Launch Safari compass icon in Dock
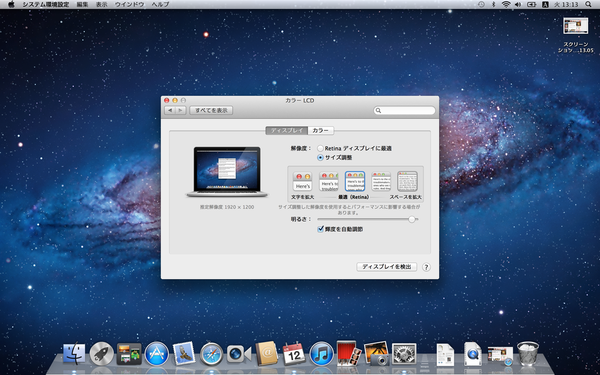Screen dimensions: 600x375 point(212,354)
